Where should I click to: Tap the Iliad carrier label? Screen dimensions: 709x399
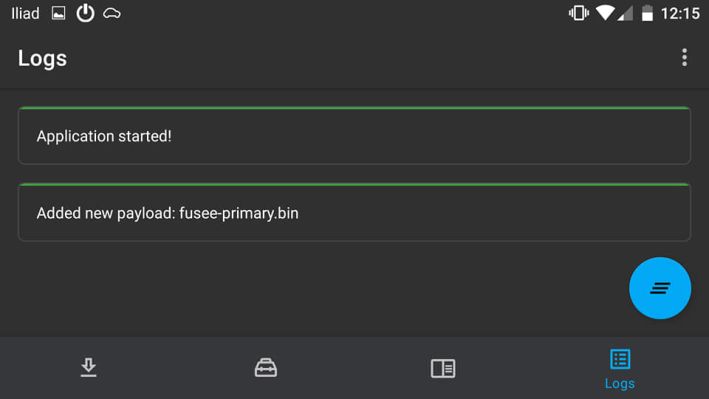point(25,14)
